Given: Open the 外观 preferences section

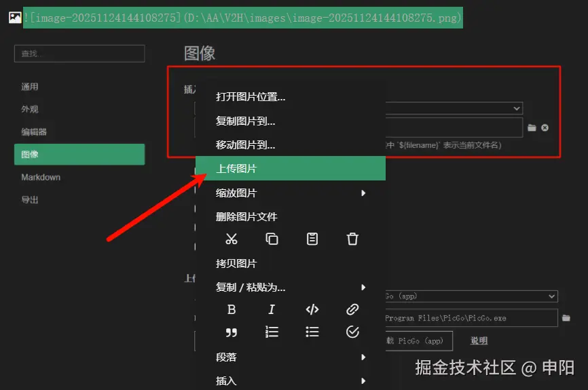Looking at the screenshot, I should (79, 109).
